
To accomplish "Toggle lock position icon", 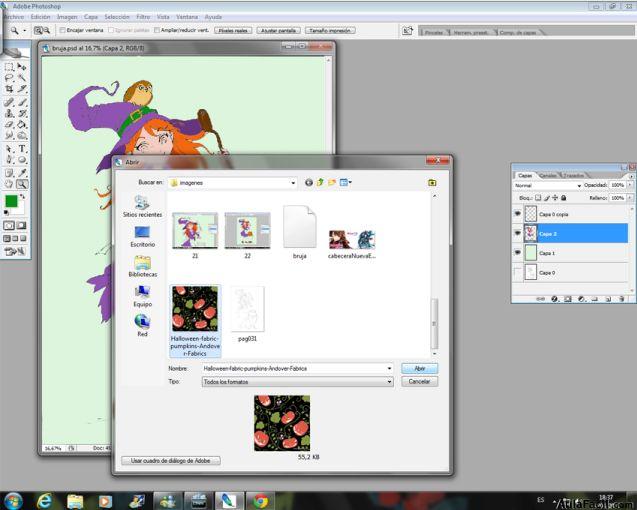I will 555,198.
